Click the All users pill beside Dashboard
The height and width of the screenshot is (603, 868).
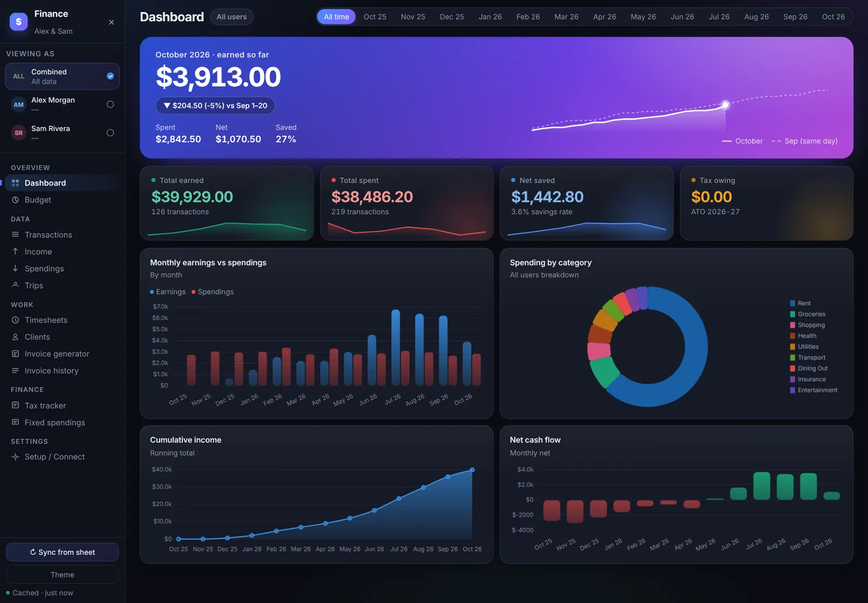point(232,17)
